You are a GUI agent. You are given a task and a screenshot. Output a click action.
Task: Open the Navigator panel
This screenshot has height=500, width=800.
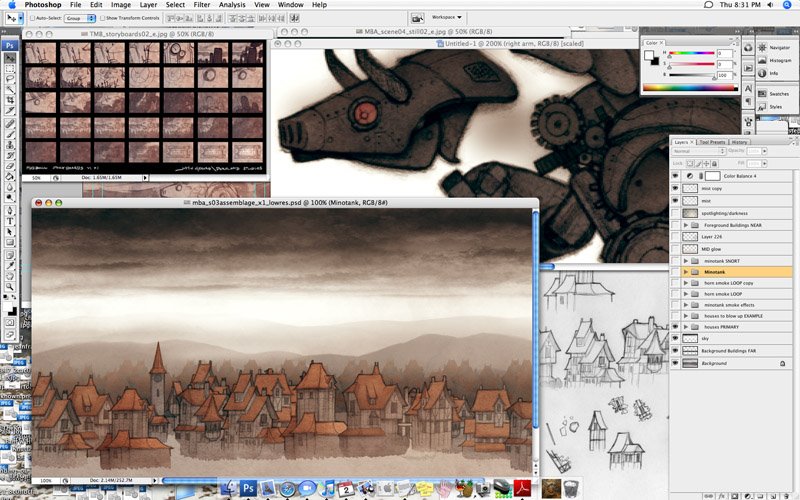pyautogui.click(x=774, y=47)
